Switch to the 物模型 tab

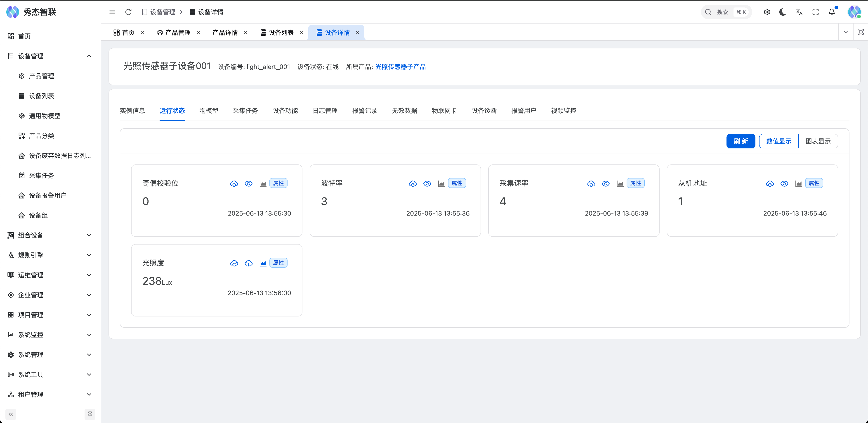pos(209,111)
